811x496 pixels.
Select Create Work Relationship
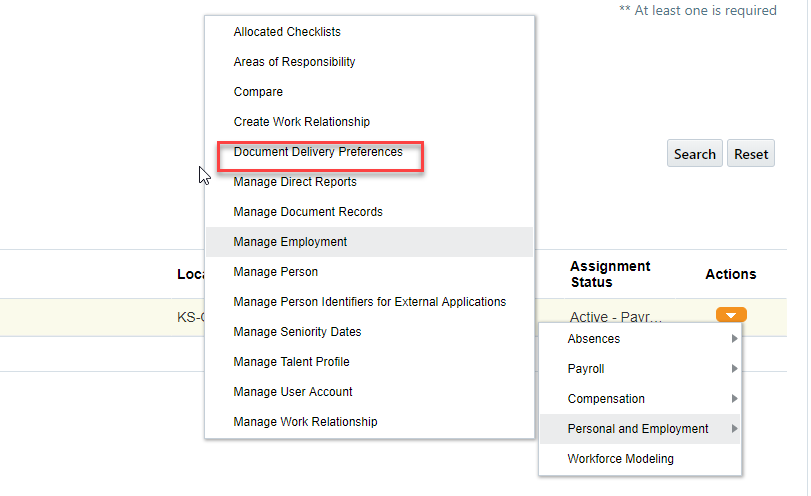pos(302,122)
